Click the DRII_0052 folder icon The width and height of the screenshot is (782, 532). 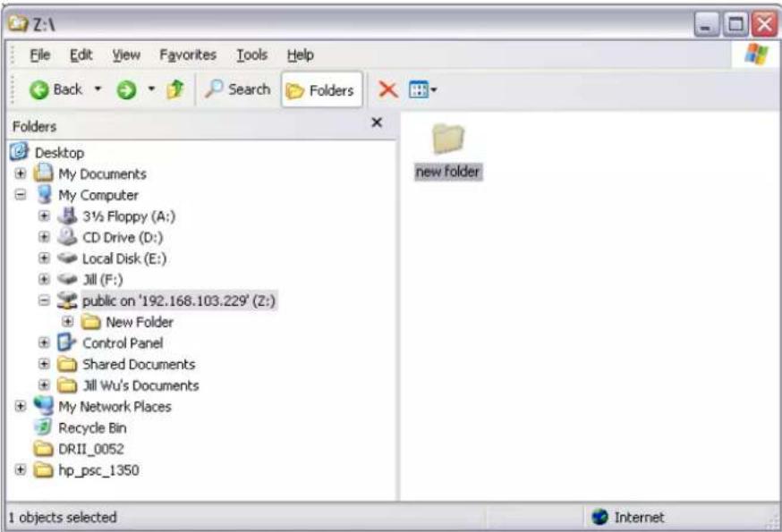pos(43,449)
